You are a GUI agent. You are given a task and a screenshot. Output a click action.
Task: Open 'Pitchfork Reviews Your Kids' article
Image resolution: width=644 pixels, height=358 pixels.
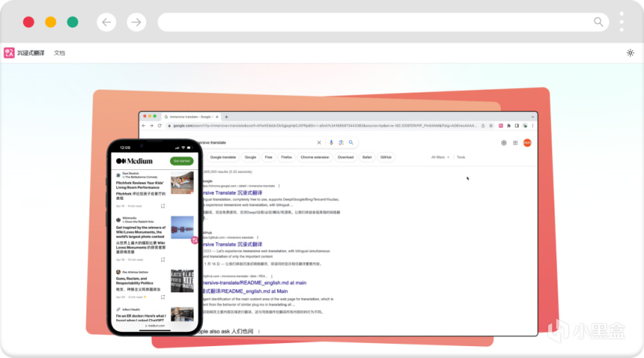[x=139, y=185]
